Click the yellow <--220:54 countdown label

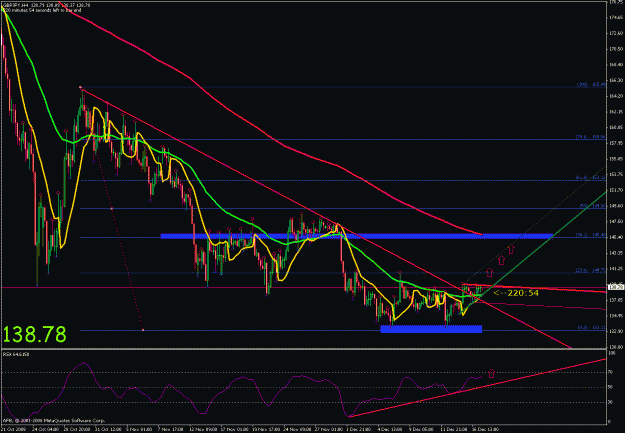pos(516,293)
